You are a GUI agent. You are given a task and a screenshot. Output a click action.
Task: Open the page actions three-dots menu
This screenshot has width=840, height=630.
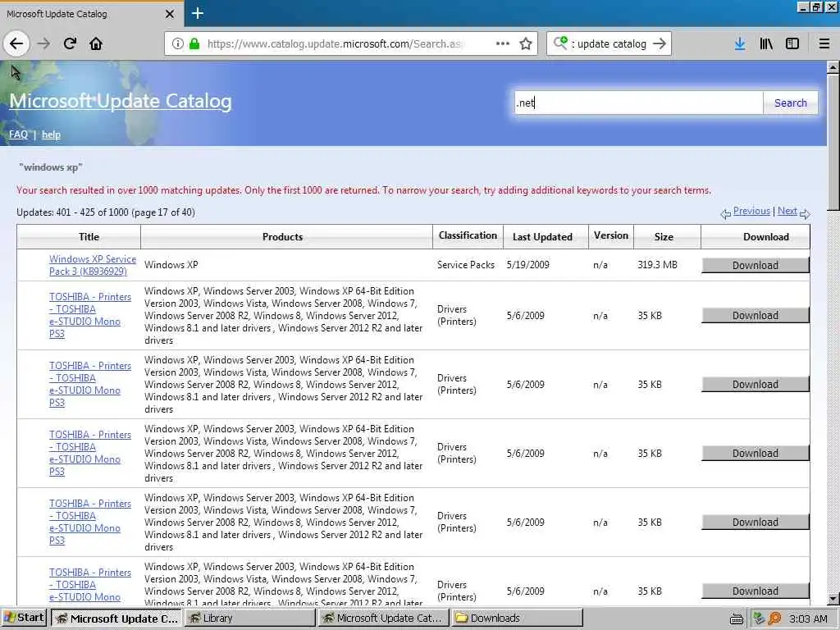point(503,43)
